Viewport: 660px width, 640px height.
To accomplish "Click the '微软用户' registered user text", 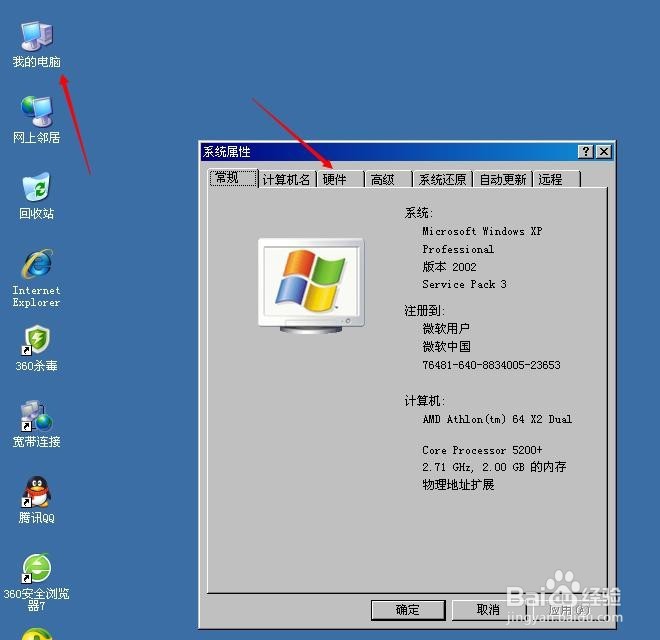I will [x=446, y=328].
